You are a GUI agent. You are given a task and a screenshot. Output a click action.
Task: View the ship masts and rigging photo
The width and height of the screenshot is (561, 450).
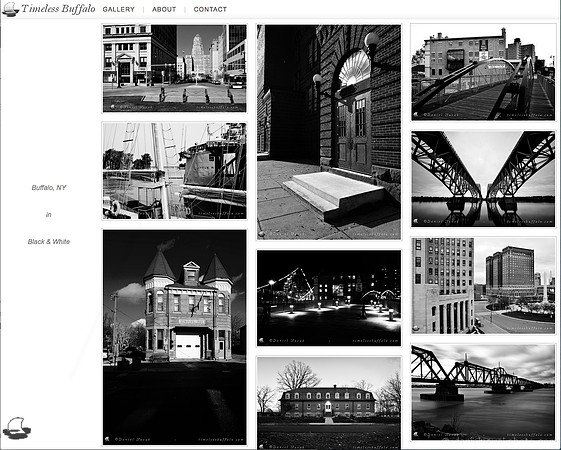click(175, 171)
